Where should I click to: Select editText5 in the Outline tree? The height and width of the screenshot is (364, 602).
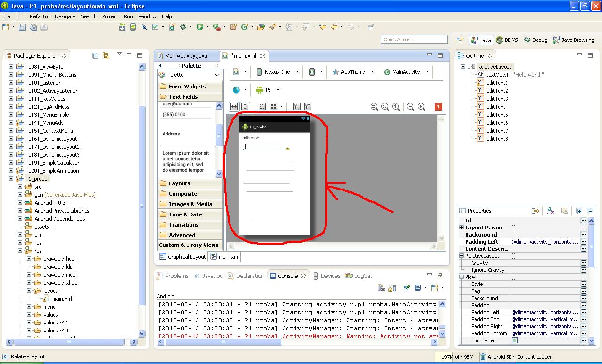[497, 115]
